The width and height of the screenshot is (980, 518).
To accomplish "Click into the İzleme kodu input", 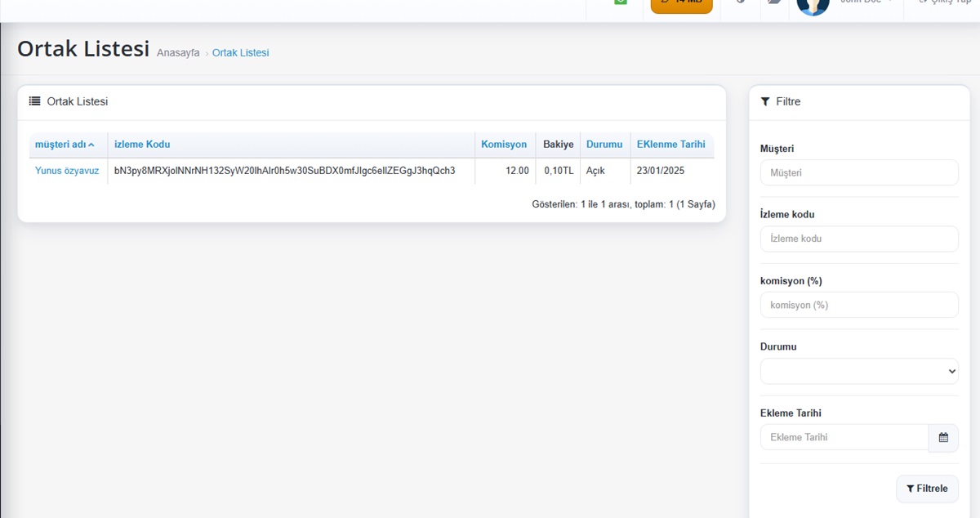I will (859, 239).
